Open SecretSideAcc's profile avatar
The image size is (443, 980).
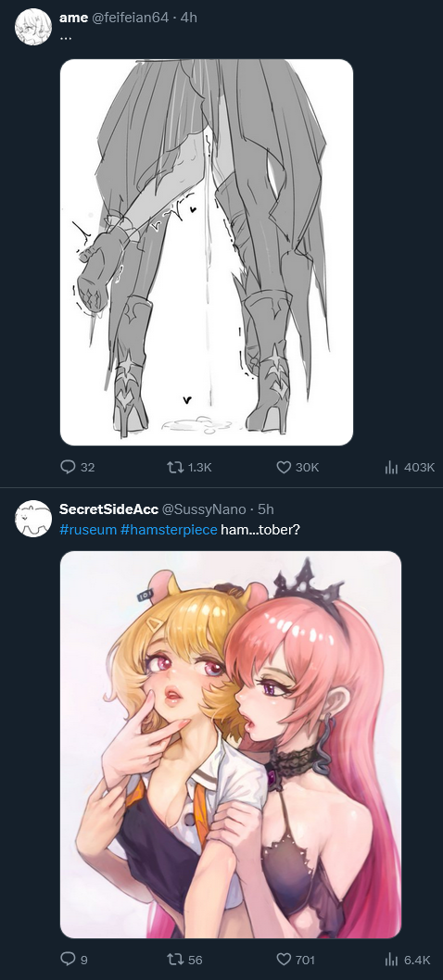[33, 518]
